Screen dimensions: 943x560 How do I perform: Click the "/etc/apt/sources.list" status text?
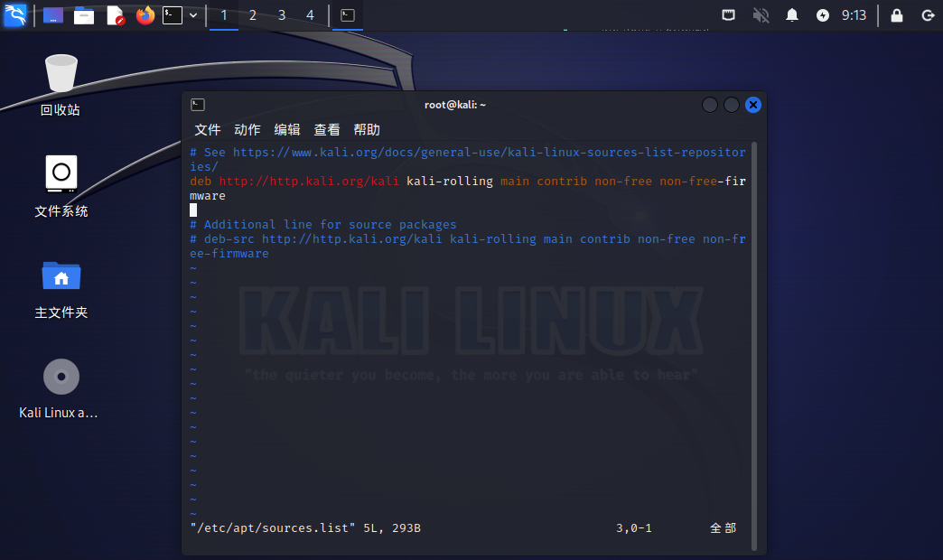[x=273, y=528]
